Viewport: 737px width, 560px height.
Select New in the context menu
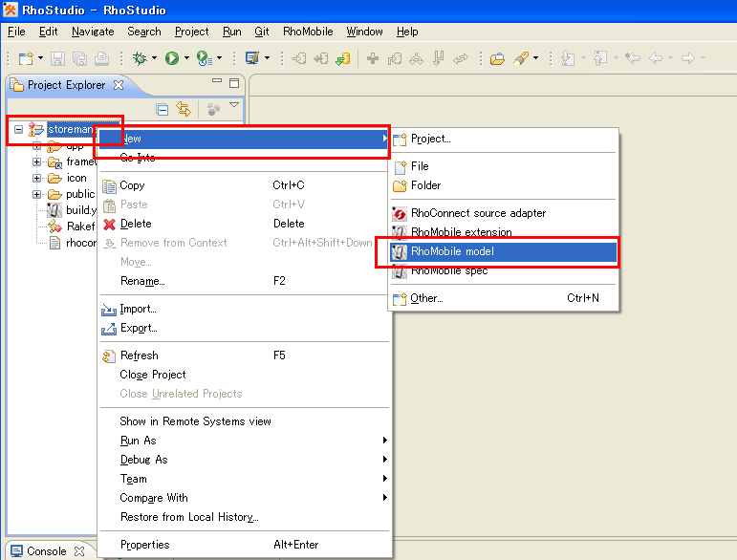pos(245,139)
